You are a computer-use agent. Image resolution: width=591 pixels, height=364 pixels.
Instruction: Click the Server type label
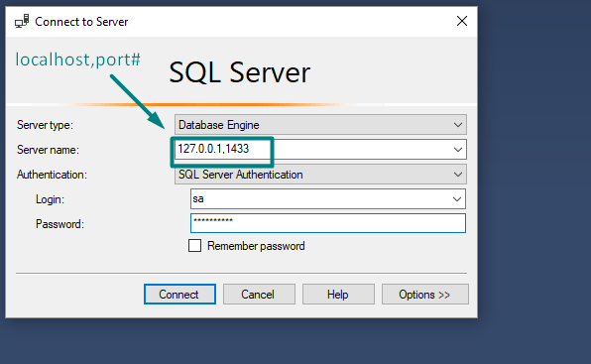(45, 125)
